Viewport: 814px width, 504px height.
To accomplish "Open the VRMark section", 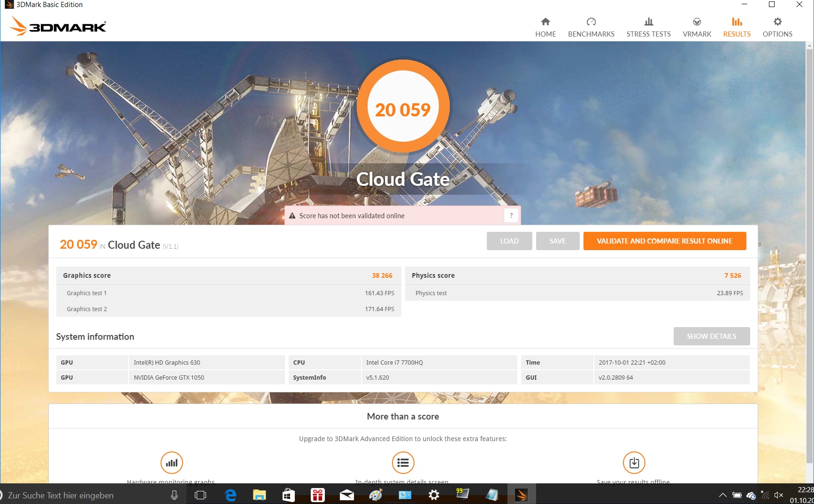I will coord(697,27).
